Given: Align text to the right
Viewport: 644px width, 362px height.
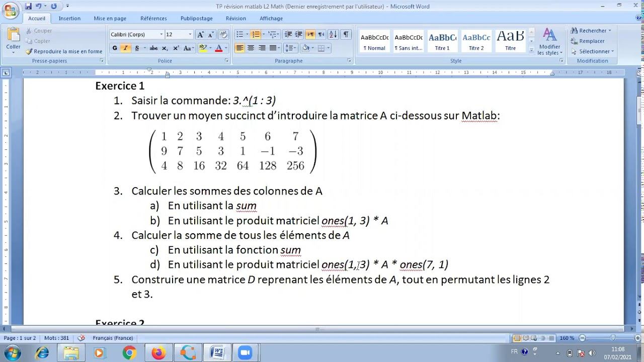Looking at the screenshot, I should [262, 48].
